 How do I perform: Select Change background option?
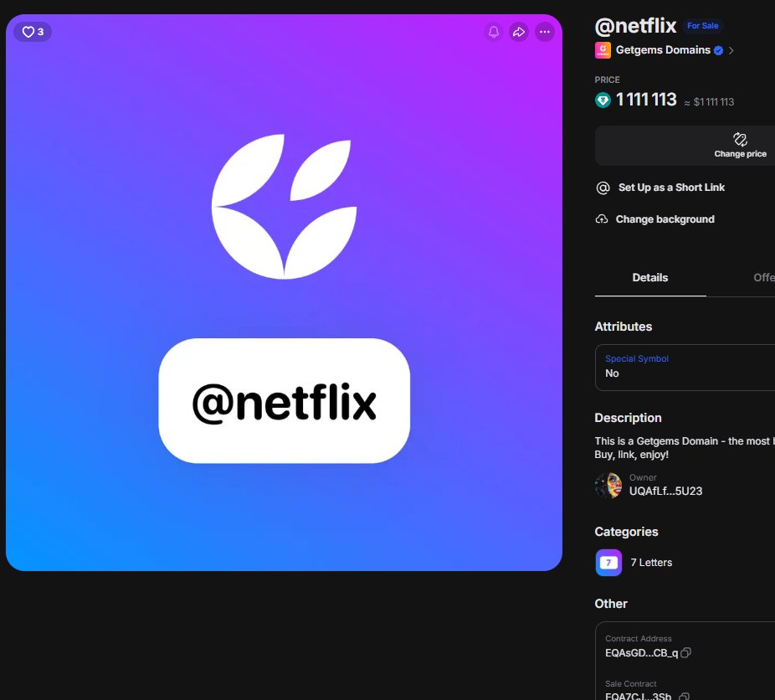pyautogui.click(x=665, y=219)
